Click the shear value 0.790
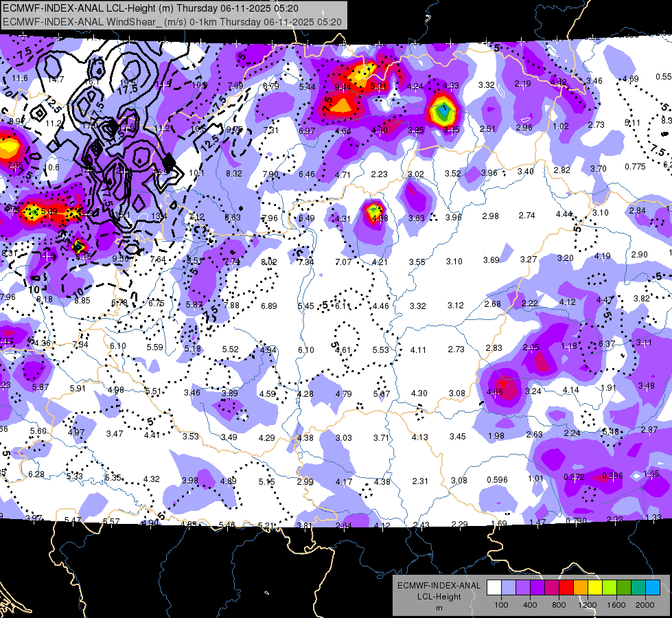Viewport: 672px width, 618px height. 576,521
